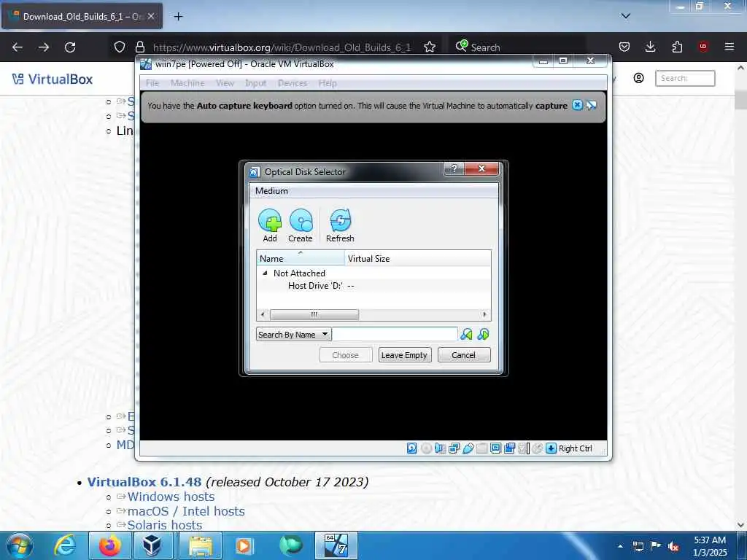
Task: Open the Firefox downloads panel
Action: pos(650,47)
